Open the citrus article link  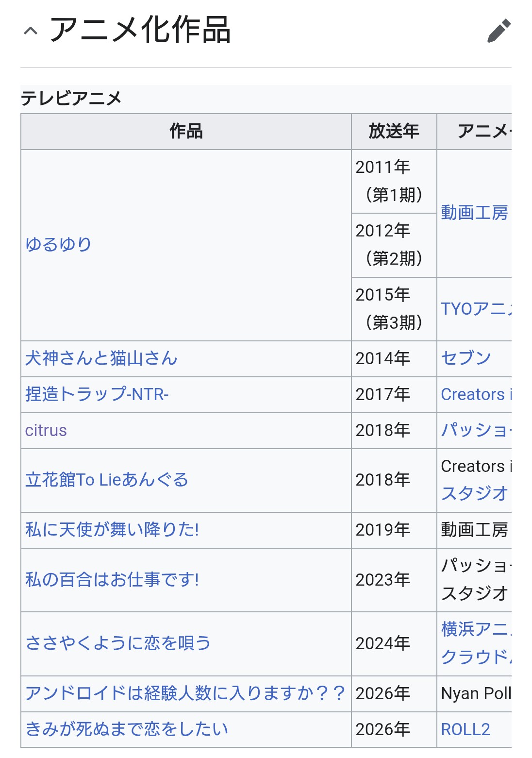[46, 430]
